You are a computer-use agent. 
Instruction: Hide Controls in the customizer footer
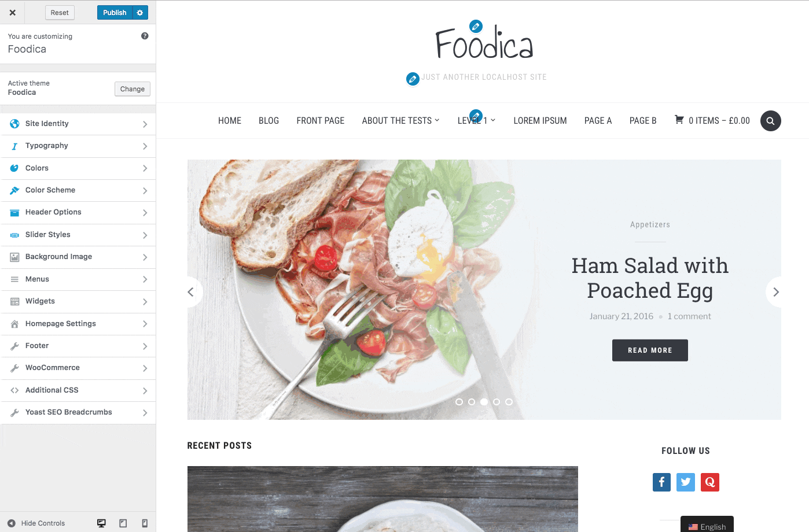pos(36,523)
